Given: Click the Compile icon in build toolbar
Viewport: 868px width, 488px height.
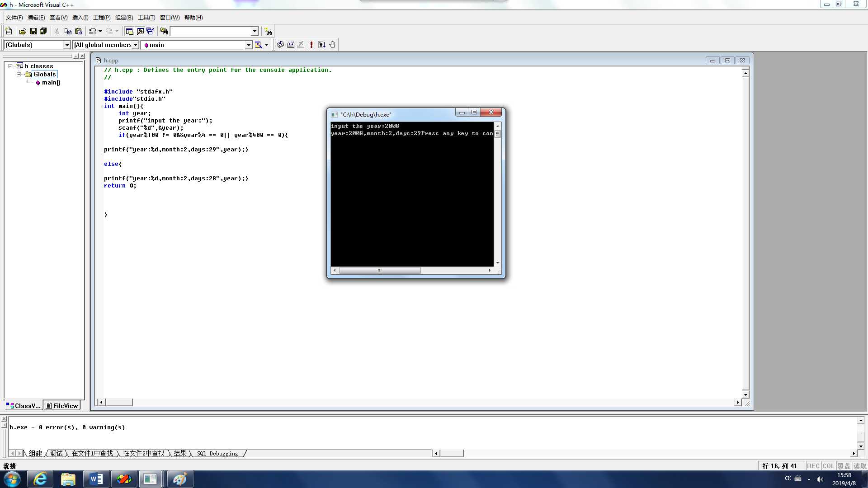Looking at the screenshot, I should 280,45.
